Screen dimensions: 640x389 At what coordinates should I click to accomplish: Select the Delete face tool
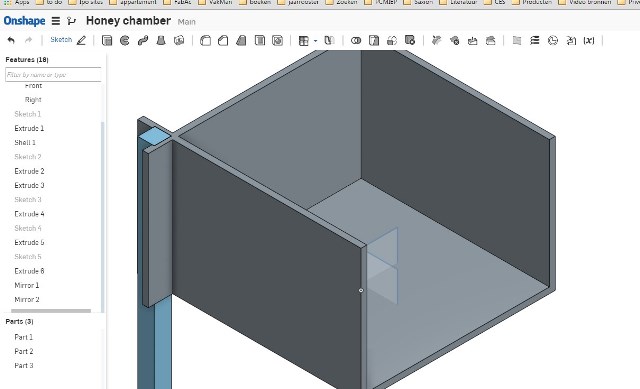point(454,40)
